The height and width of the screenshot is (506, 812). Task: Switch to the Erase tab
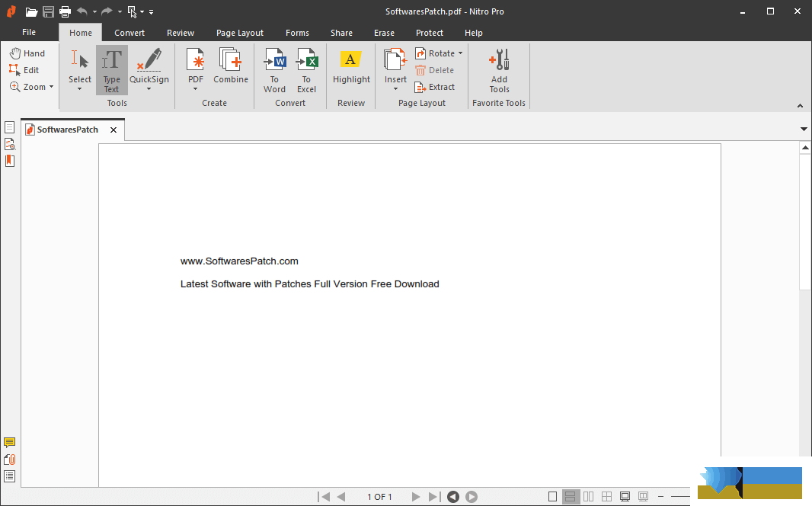[x=384, y=33]
